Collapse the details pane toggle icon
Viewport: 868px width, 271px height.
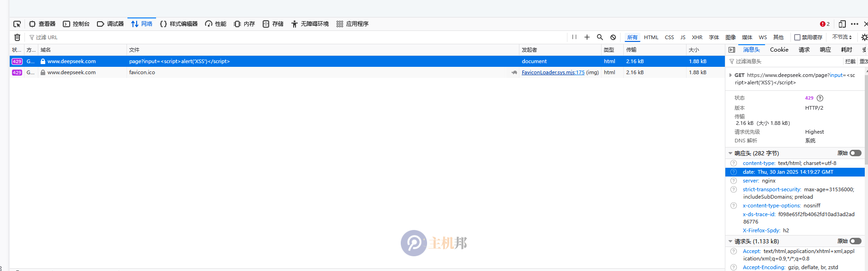(x=731, y=50)
